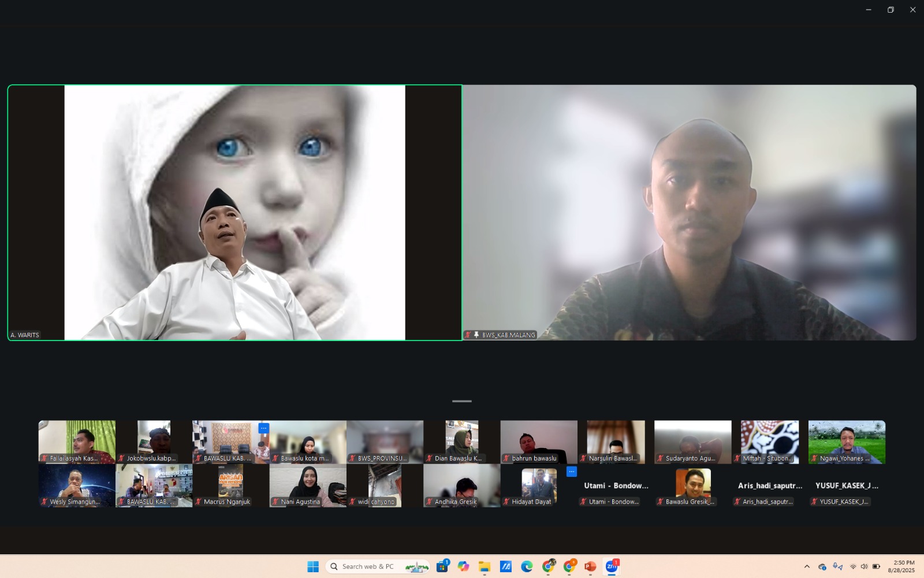This screenshot has width=924, height=578.
Task: Click the pin icon beside BWS_KAB.MALANG
Action: 476,335
